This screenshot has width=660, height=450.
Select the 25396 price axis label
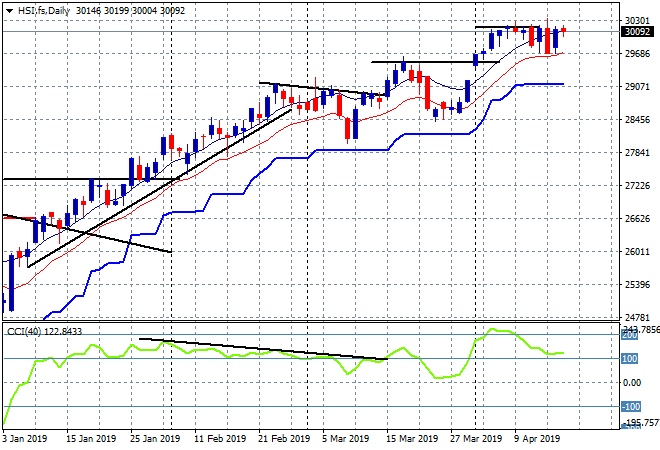pyautogui.click(x=637, y=285)
